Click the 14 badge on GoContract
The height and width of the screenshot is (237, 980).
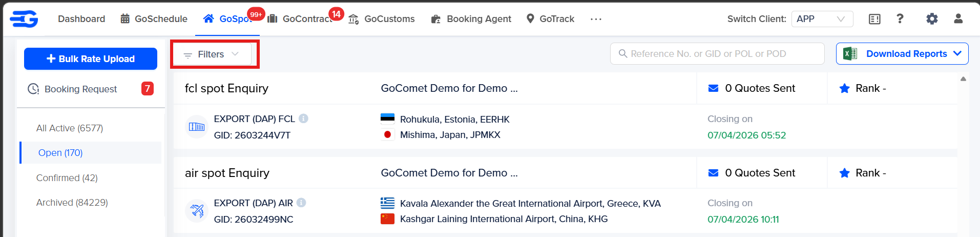point(336,14)
